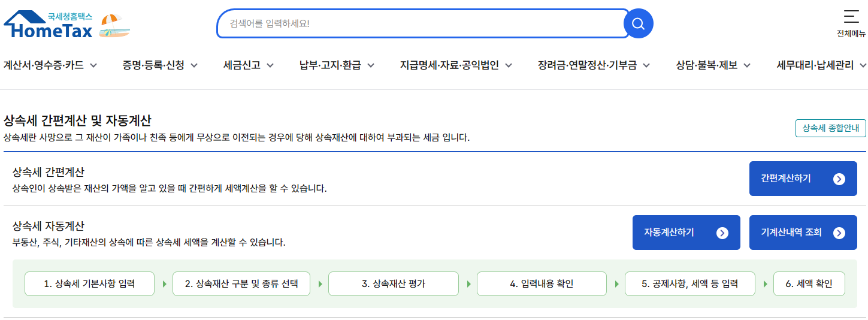Click the magnifier search icon button
Screen dimensions: 868x320
coord(638,24)
